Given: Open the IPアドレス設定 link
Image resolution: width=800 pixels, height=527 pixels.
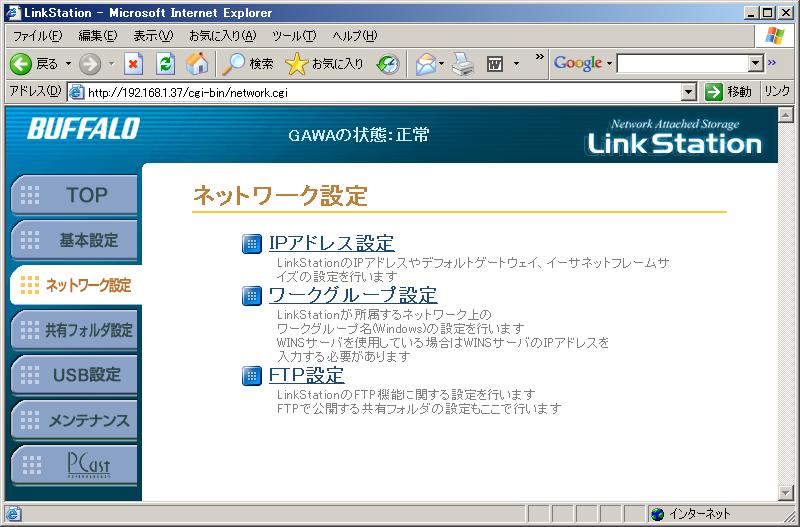Looking at the screenshot, I should [332, 243].
